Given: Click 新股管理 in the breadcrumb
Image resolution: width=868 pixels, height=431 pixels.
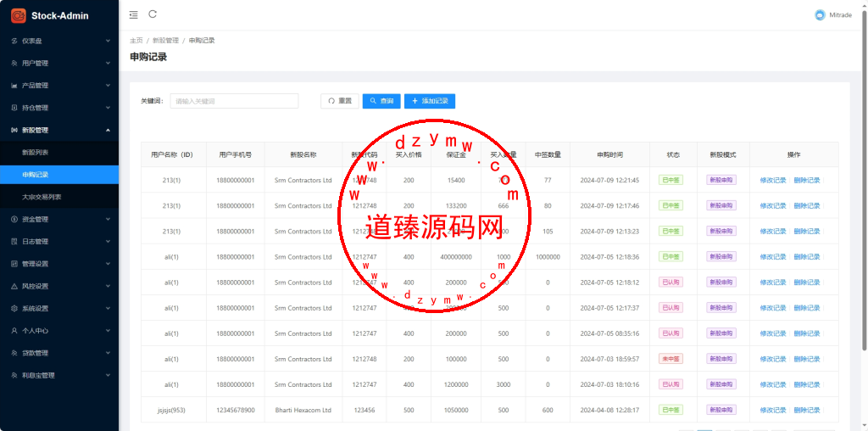Looking at the screenshot, I should [165, 41].
